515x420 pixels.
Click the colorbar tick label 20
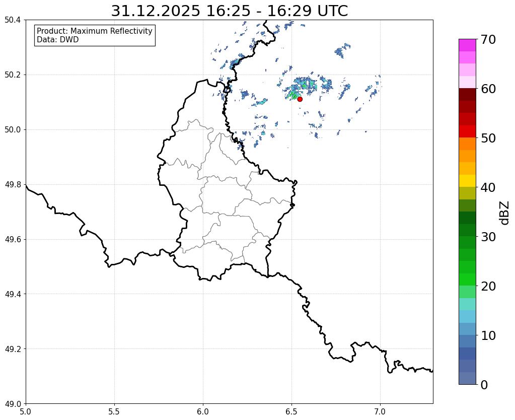click(x=488, y=286)
